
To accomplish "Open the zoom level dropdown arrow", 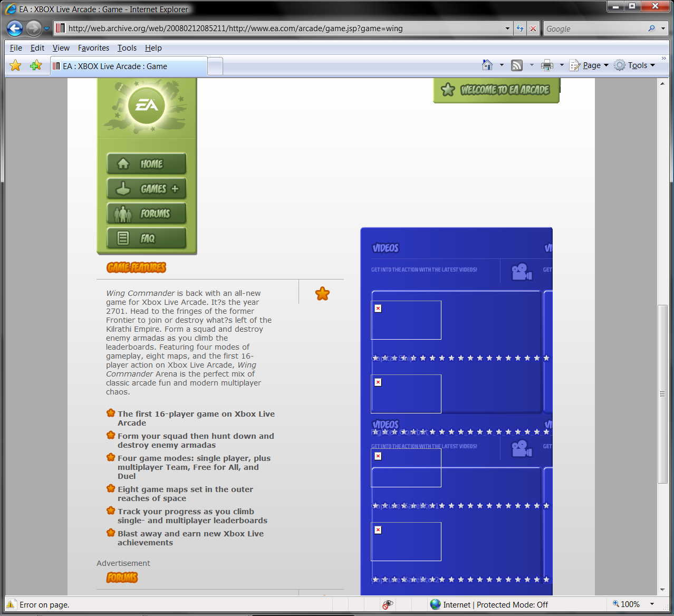I will (652, 604).
